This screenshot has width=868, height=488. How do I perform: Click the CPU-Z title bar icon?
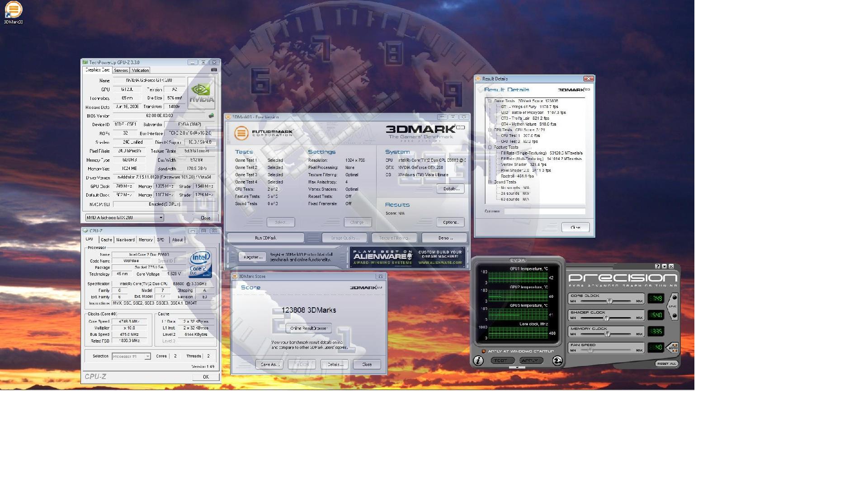[85, 231]
